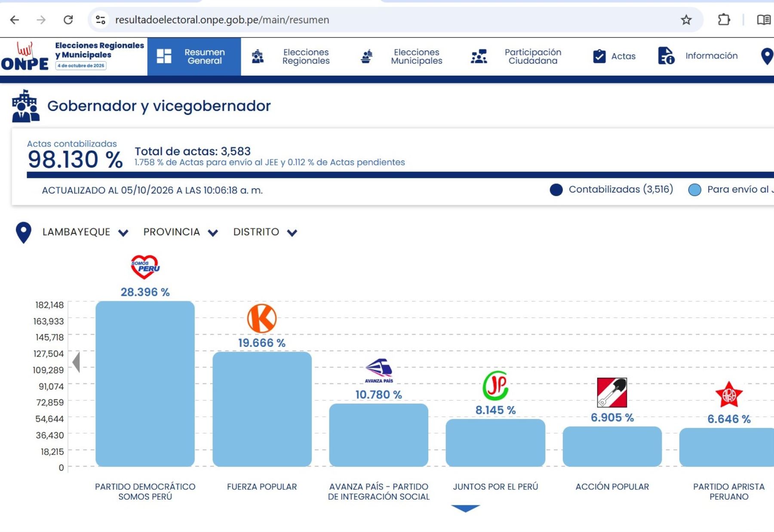This screenshot has height=532, width=774.
Task: Expand chart with blue down arrow
Action: [465, 508]
